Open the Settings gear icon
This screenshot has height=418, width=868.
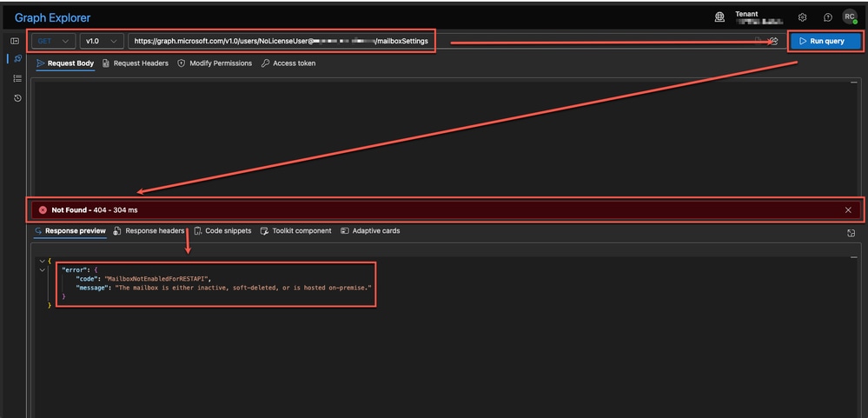click(802, 17)
